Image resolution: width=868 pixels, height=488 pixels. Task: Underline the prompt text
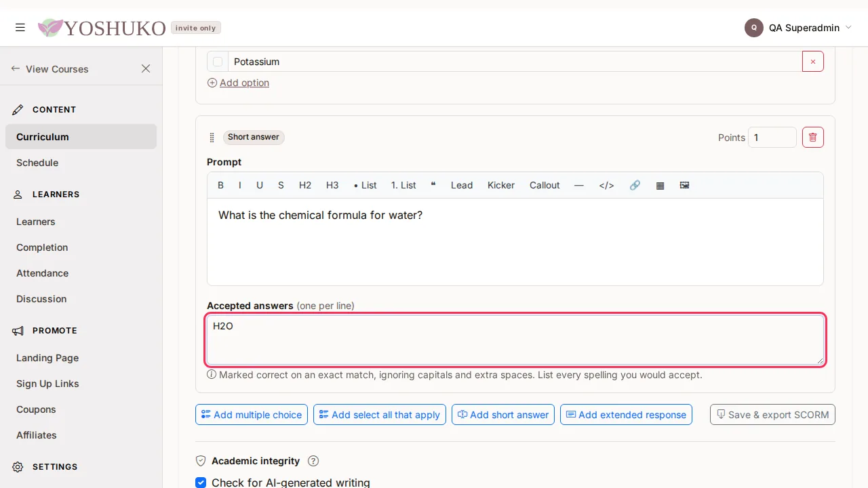click(260, 185)
